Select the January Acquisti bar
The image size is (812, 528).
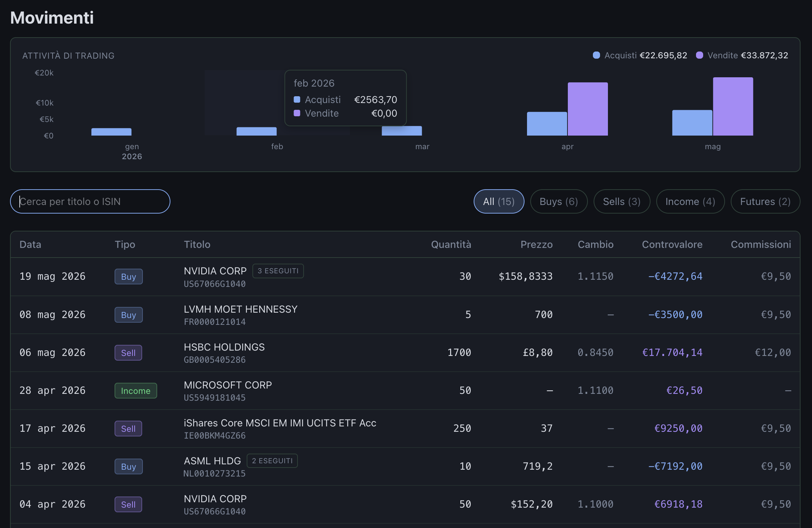111,132
